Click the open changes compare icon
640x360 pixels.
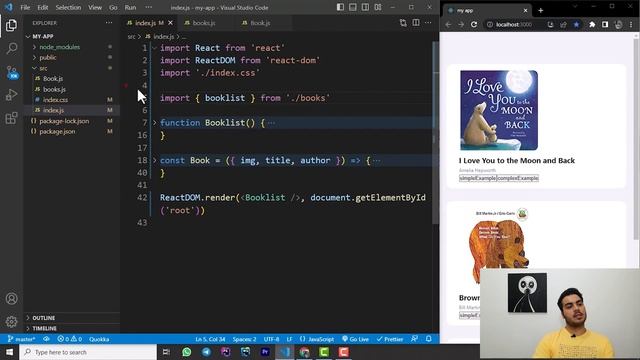pos(403,23)
